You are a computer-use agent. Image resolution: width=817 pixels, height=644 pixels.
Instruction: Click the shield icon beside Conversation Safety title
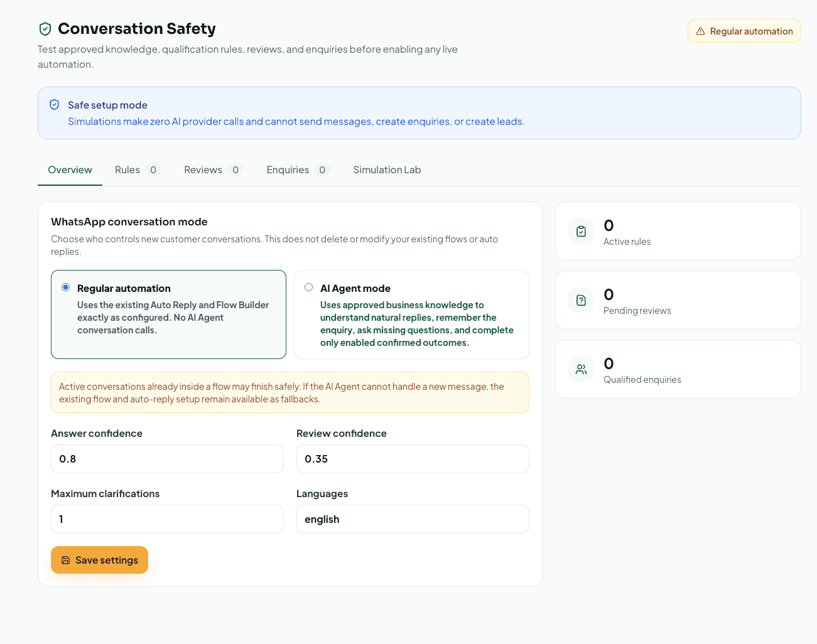click(x=45, y=29)
